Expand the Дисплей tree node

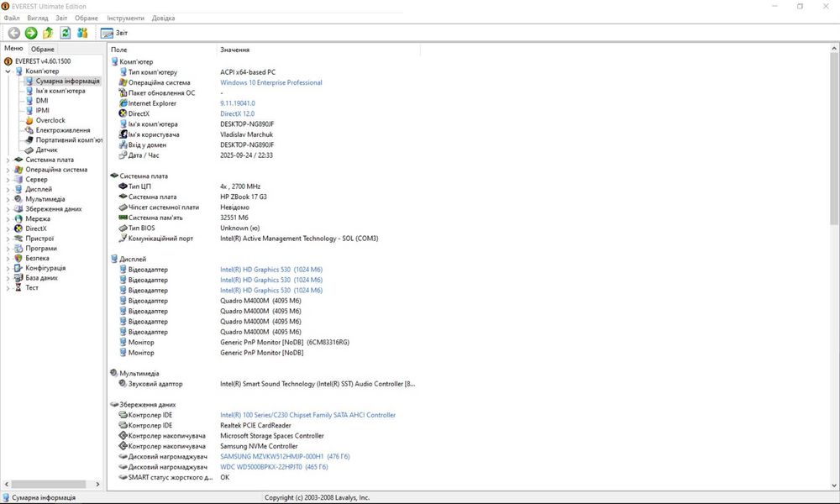pyautogui.click(x=8, y=189)
